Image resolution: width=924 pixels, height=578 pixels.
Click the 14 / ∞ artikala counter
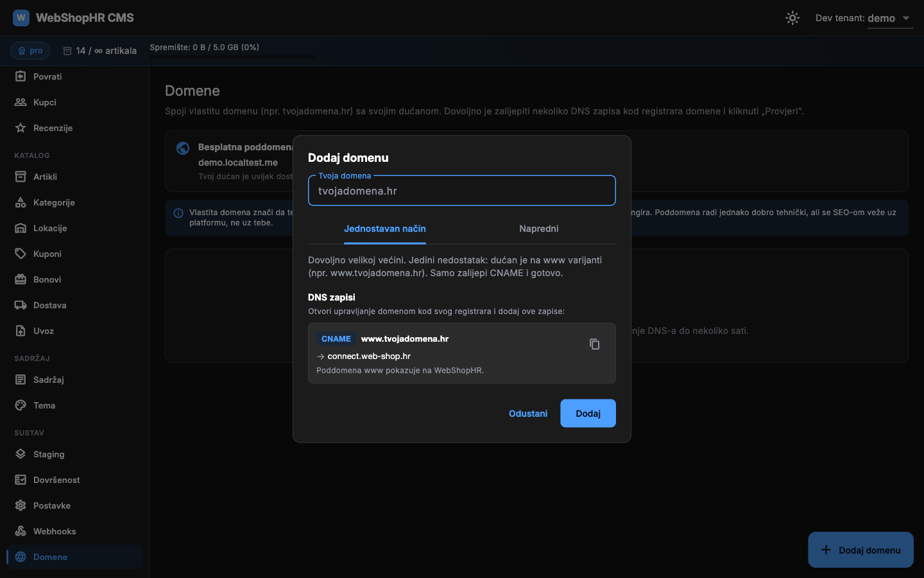click(106, 51)
